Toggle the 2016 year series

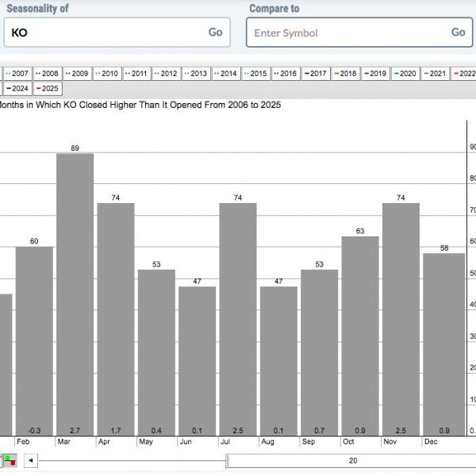[x=286, y=74]
